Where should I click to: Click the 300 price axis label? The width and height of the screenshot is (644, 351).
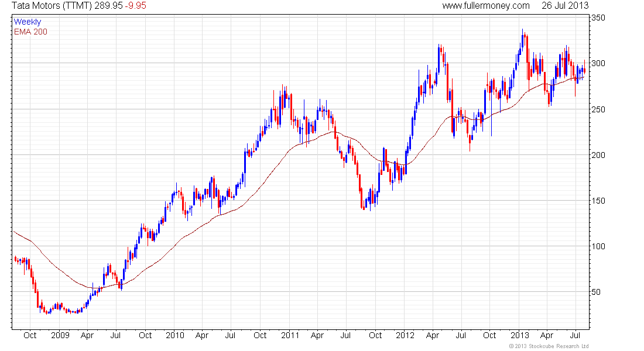598,63
